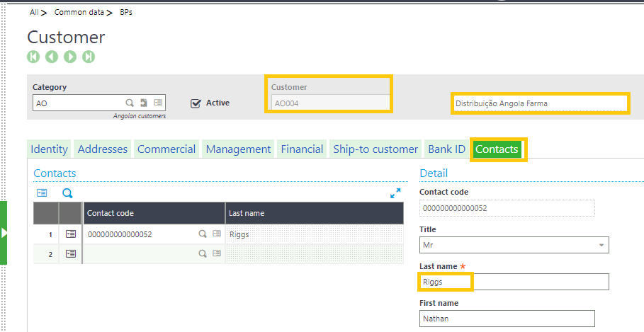Click the Contact code column header
644x332 pixels.
[154, 213]
